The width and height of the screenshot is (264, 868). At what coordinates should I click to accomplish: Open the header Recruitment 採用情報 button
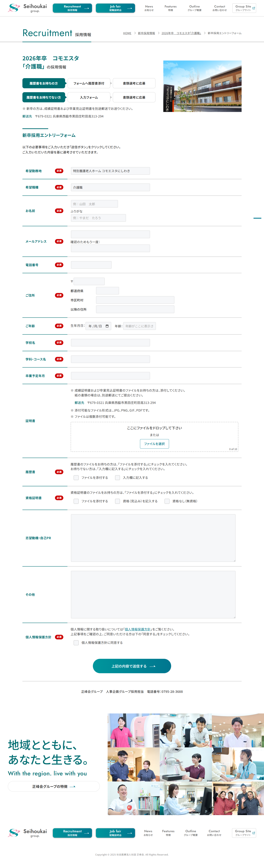72,8
